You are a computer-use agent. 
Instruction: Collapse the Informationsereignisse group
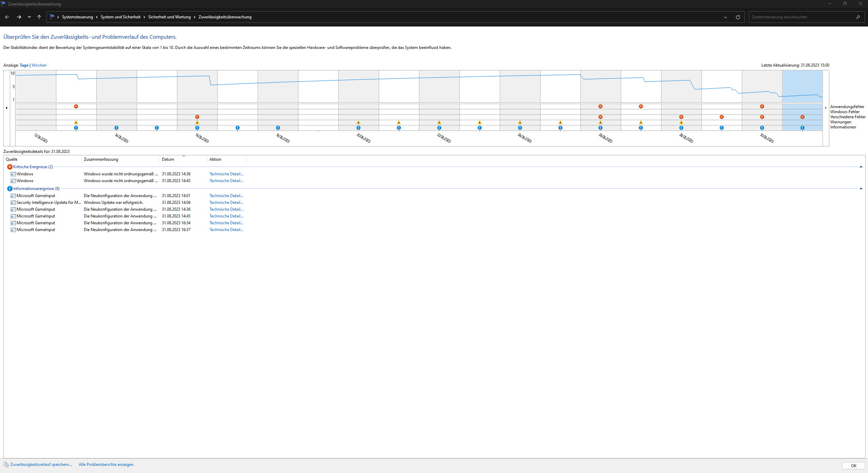coord(861,189)
